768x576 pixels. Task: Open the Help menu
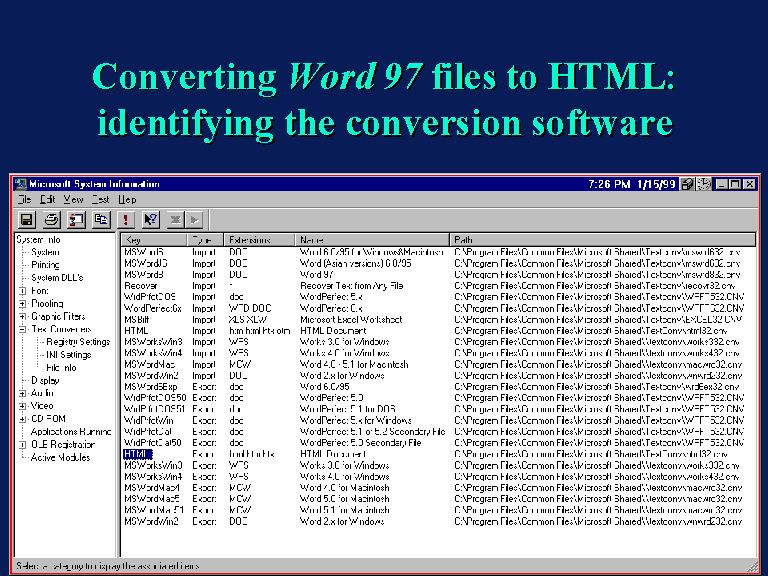[127, 199]
